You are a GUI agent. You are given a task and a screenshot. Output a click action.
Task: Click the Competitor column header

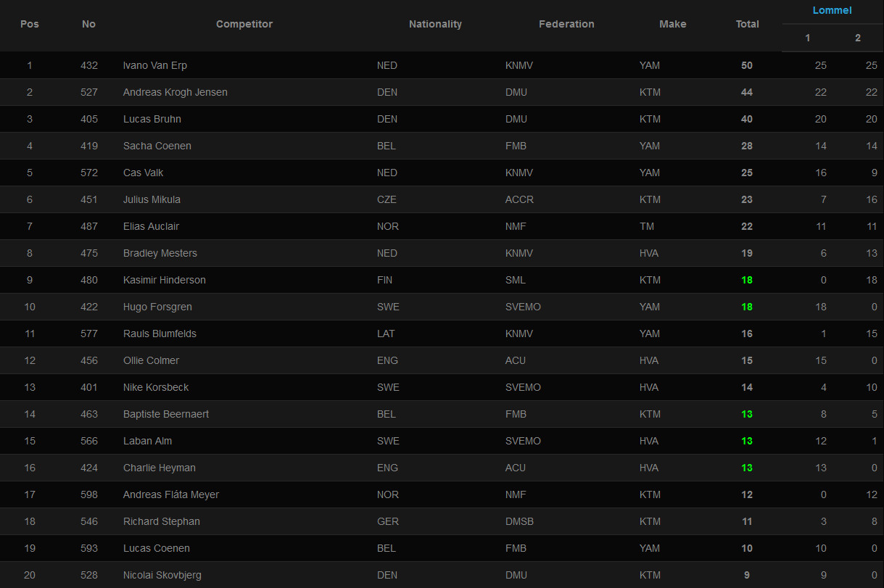click(244, 24)
